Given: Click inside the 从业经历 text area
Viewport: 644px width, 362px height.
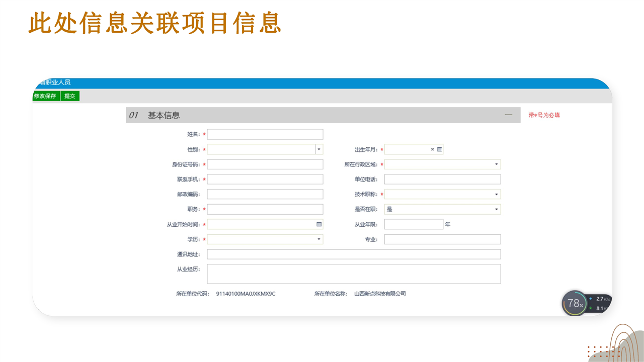Looking at the screenshot, I should coord(354,274).
